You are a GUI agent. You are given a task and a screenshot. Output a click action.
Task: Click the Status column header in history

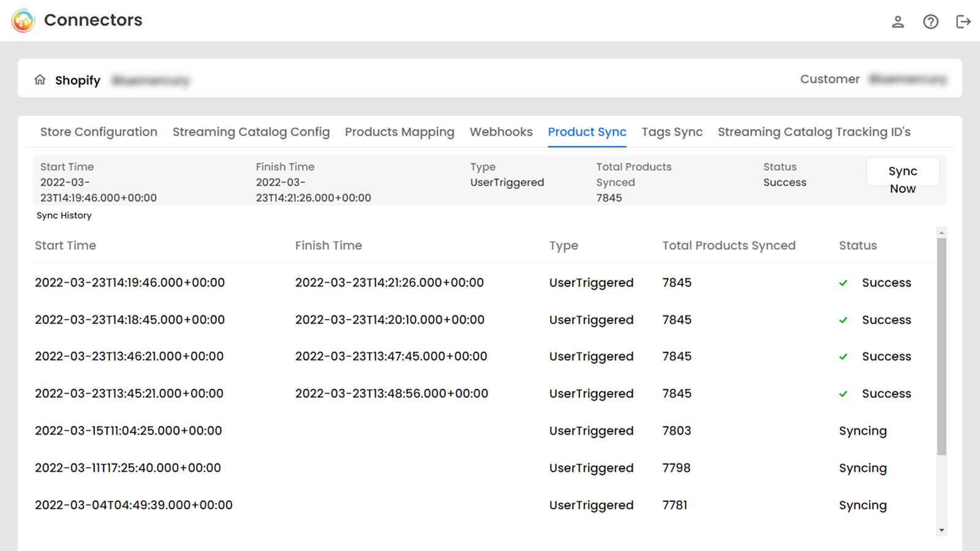click(x=858, y=246)
